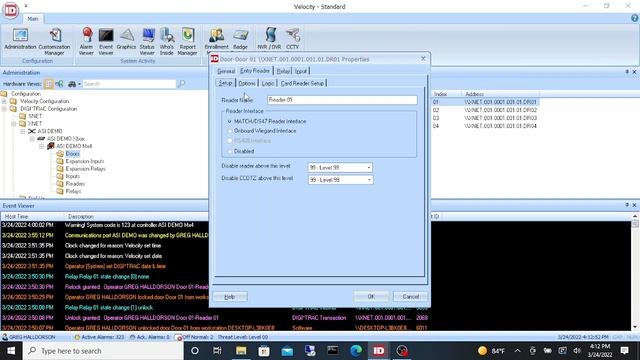This screenshot has width=640, height=360.
Task: Click the Administration Search field
Action: 129,84
